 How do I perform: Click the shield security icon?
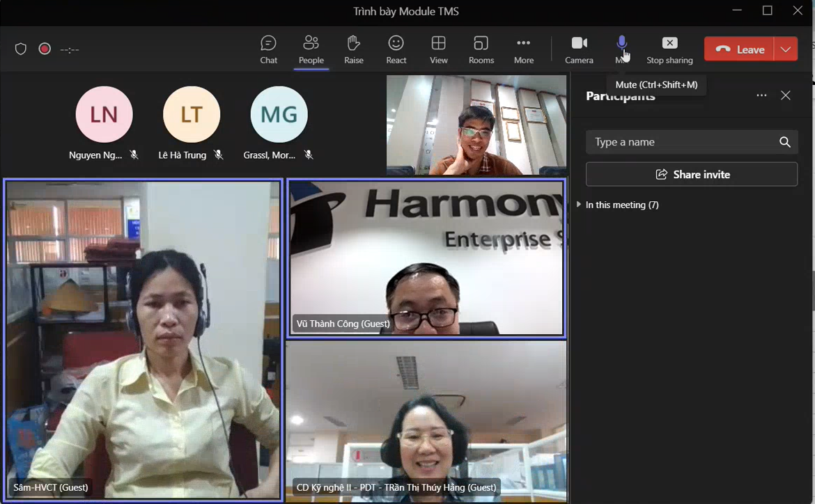[21, 49]
